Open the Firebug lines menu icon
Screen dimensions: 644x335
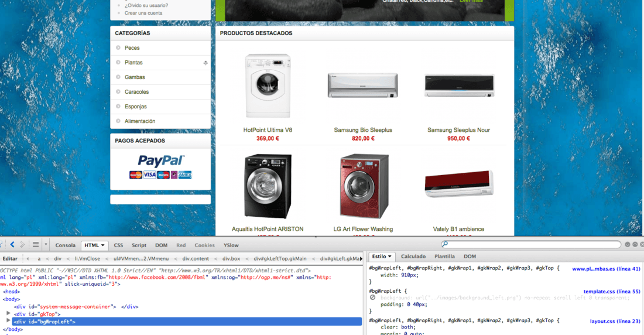pyautogui.click(x=36, y=245)
